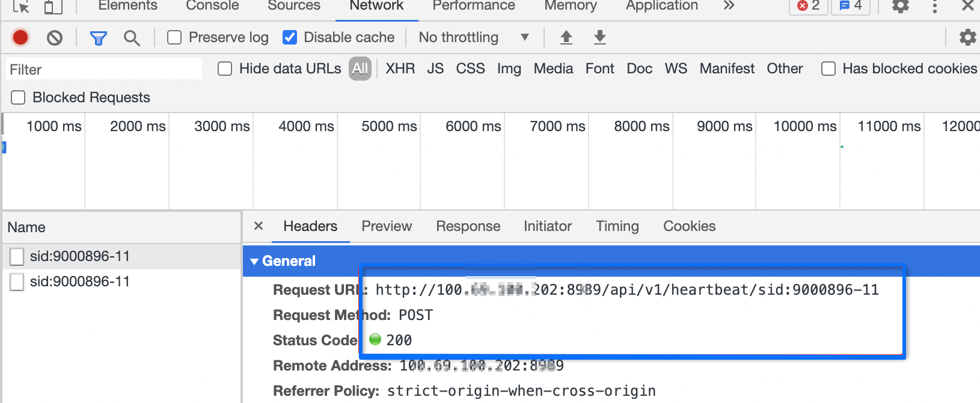980x403 pixels.
Task: Toggle the filter funnel icon
Action: click(x=98, y=38)
